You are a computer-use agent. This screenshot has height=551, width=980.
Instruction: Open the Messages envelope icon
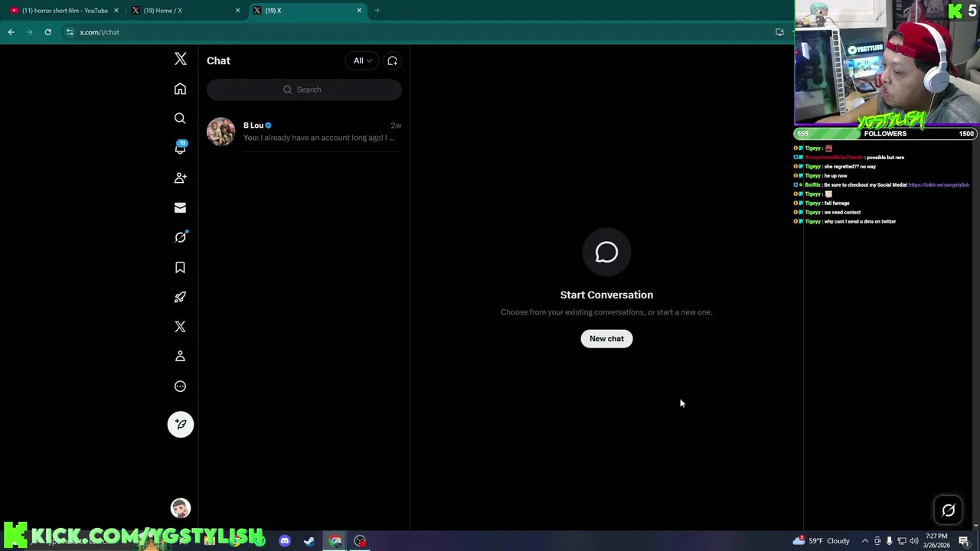pyautogui.click(x=180, y=207)
